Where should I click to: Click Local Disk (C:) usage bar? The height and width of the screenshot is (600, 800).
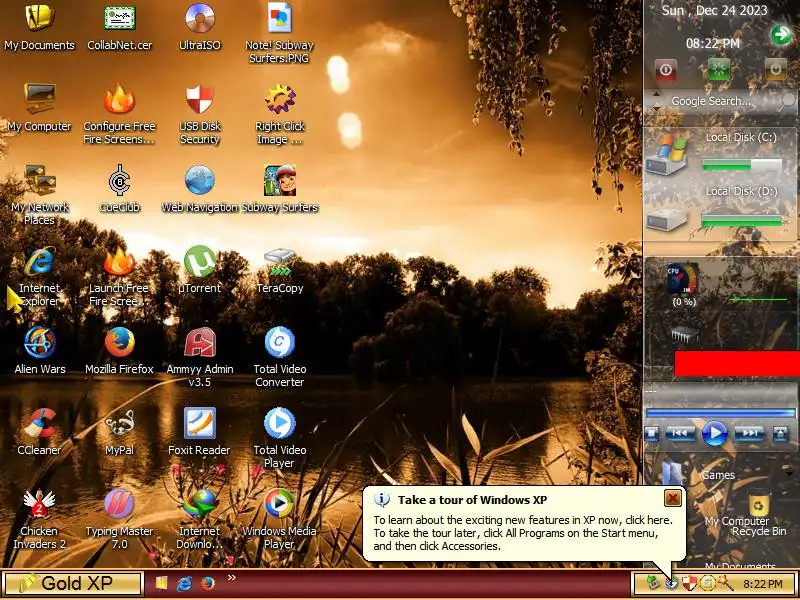point(742,164)
